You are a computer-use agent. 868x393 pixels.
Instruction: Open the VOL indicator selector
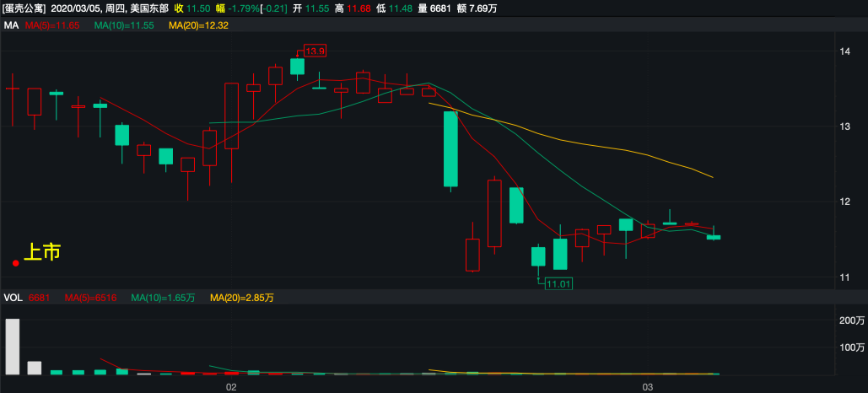click(x=13, y=298)
